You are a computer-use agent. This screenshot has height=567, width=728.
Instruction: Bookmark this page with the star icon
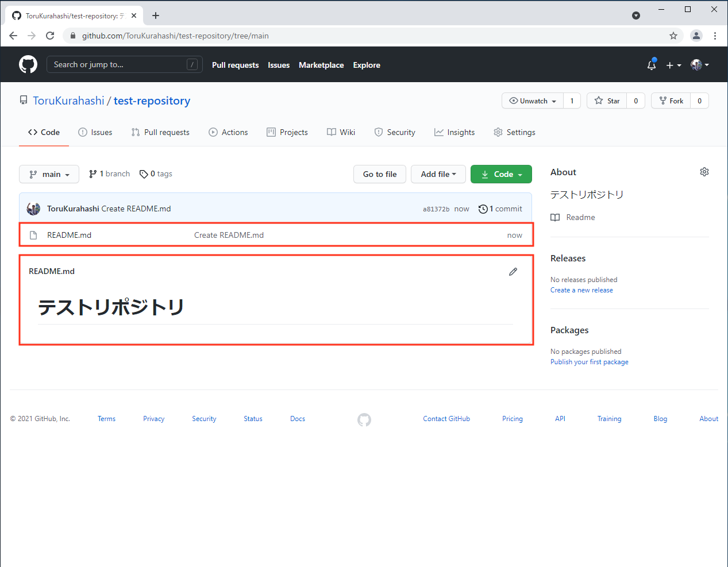pos(673,36)
